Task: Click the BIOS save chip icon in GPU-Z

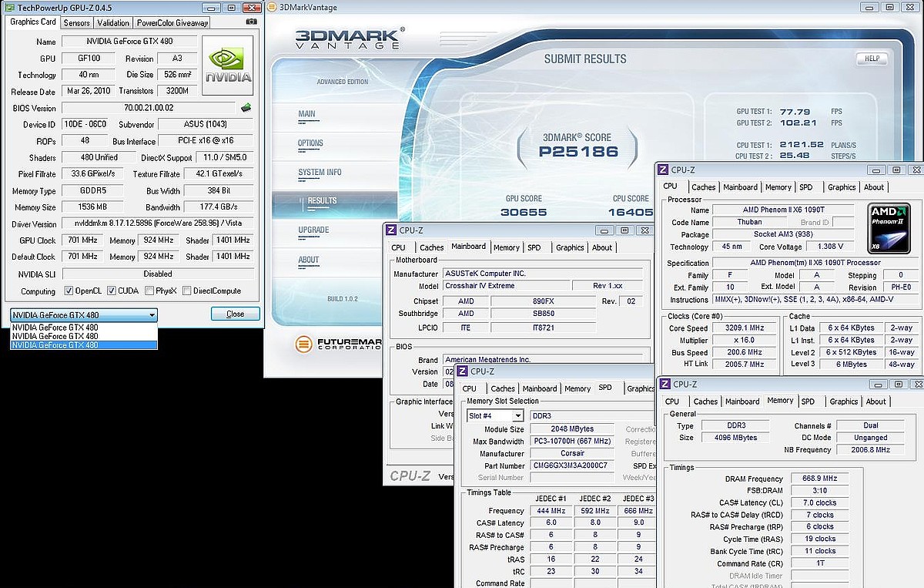Action: click(x=246, y=108)
